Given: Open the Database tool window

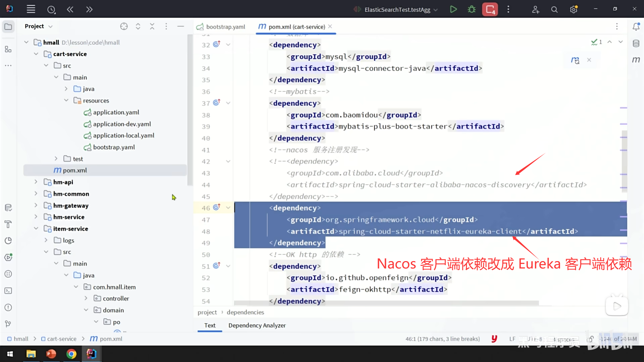Looking at the screenshot, I should (x=636, y=44).
